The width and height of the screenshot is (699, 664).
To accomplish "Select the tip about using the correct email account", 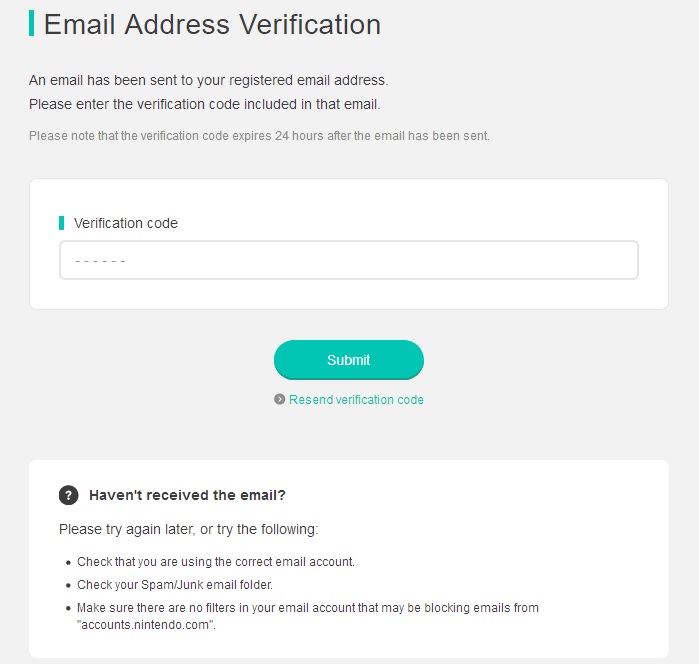I will (x=216, y=562).
